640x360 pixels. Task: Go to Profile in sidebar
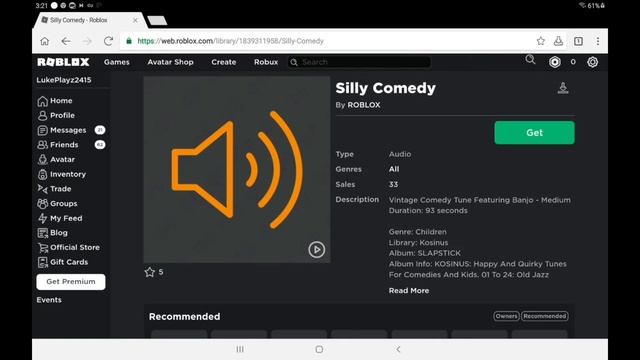coord(56,116)
